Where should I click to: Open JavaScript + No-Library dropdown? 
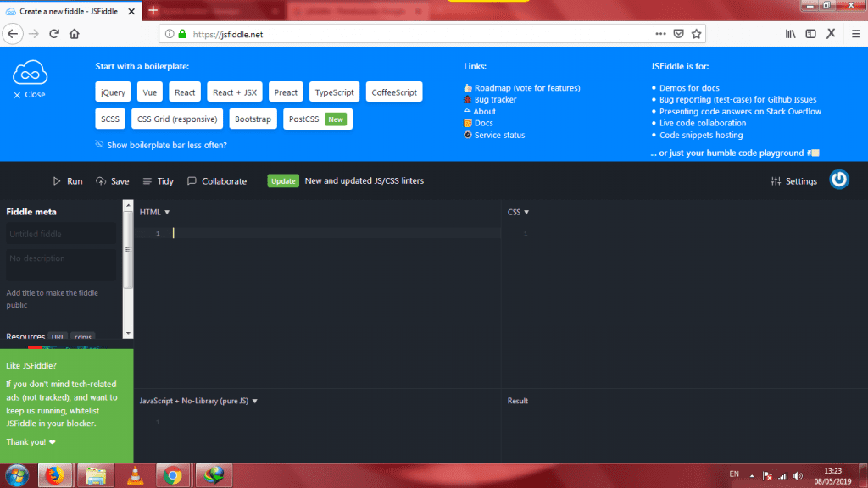tap(198, 401)
